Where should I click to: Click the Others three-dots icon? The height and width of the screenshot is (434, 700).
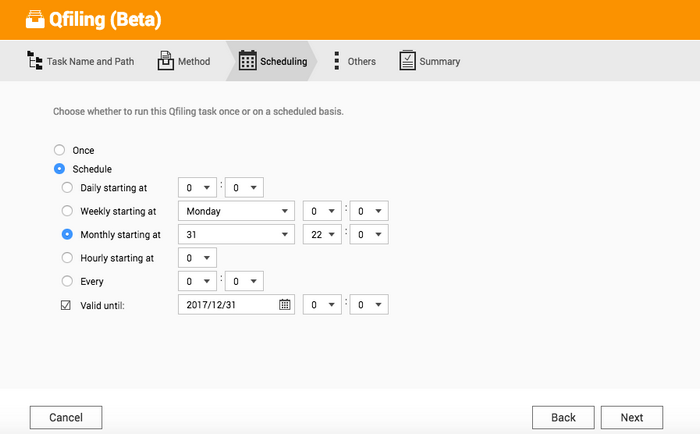(337, 61)
